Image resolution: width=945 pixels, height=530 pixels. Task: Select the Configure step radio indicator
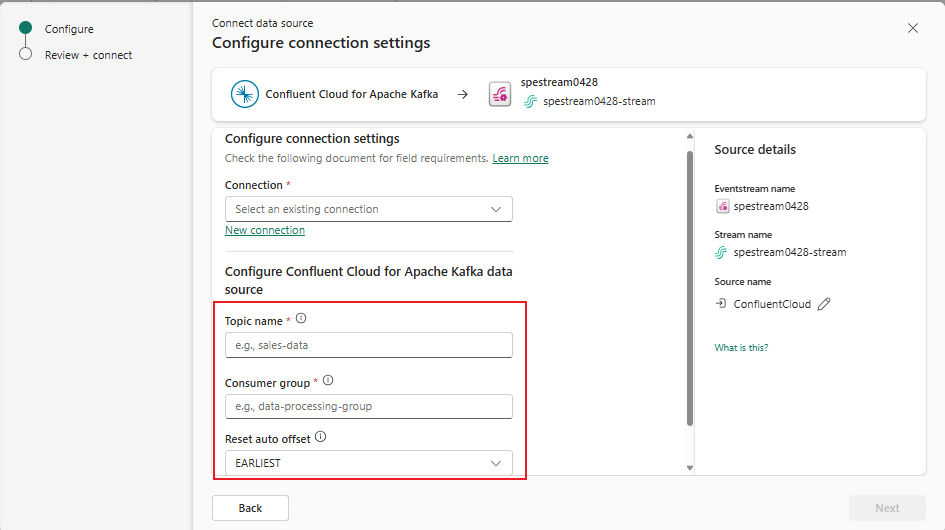click(x=25, y=29)
